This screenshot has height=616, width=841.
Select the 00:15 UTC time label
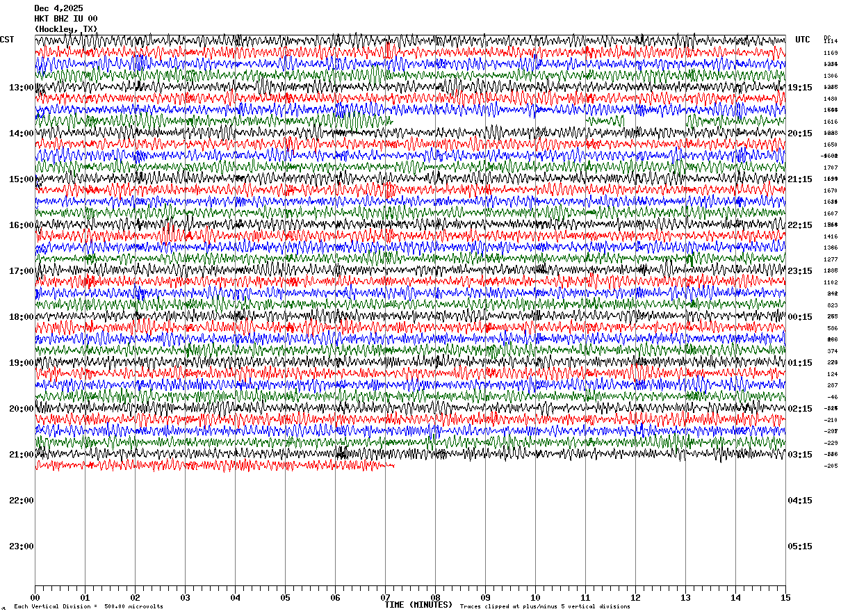point(800,317)
